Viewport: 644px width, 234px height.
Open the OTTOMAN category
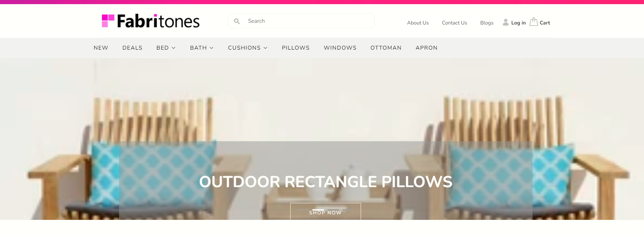point(386,48)
